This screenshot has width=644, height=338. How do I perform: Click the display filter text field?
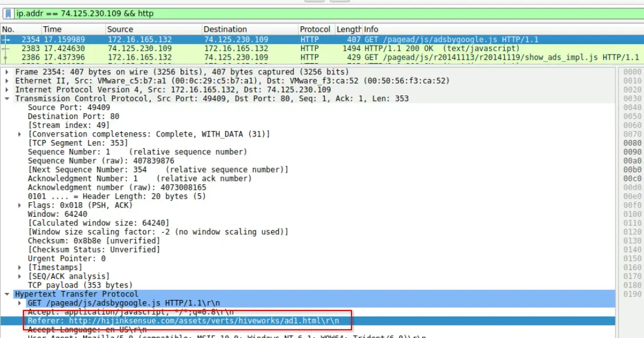click(x=329, y=13)
